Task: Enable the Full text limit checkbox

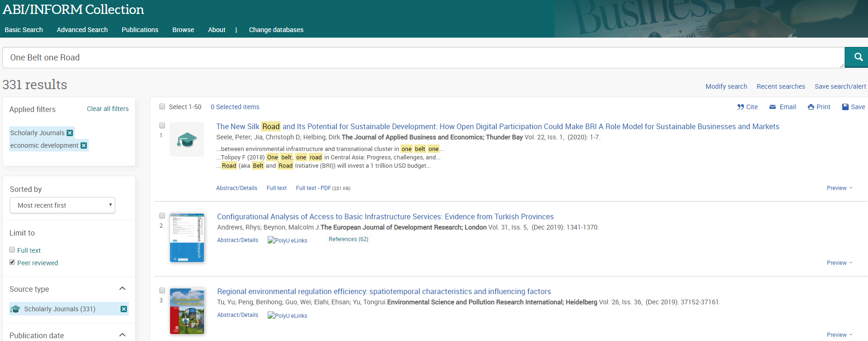Action: (x=12, y=249)
